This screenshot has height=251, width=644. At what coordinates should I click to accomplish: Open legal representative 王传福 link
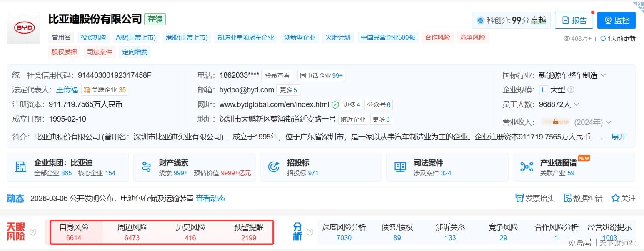coord(67,89)
